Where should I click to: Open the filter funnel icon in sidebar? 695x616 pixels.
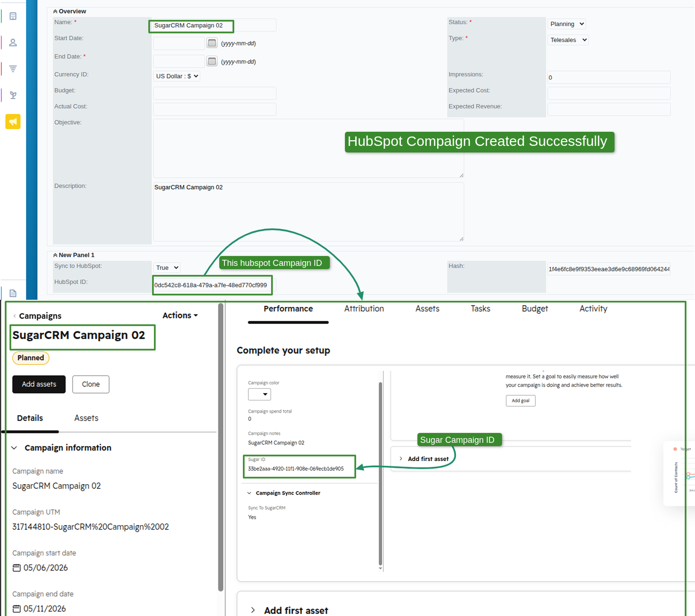[13, 69]
